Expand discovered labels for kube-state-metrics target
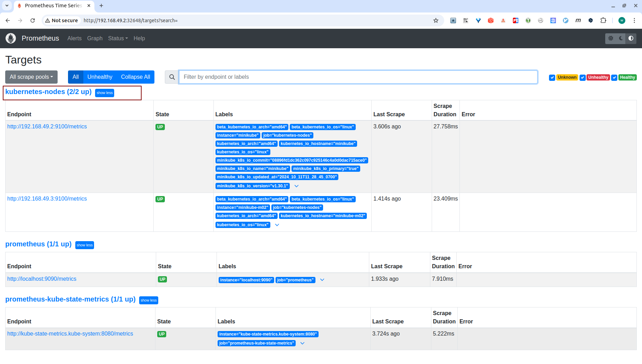Image resolution: width=642 pixels, height=364 pixels. 302,343
